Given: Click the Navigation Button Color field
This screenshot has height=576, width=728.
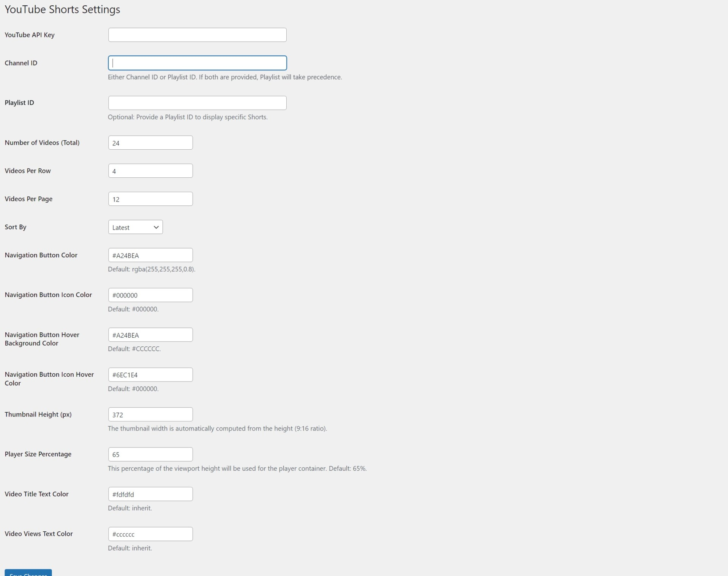Looking at the screenshot, I should click(x=151, y=255).
